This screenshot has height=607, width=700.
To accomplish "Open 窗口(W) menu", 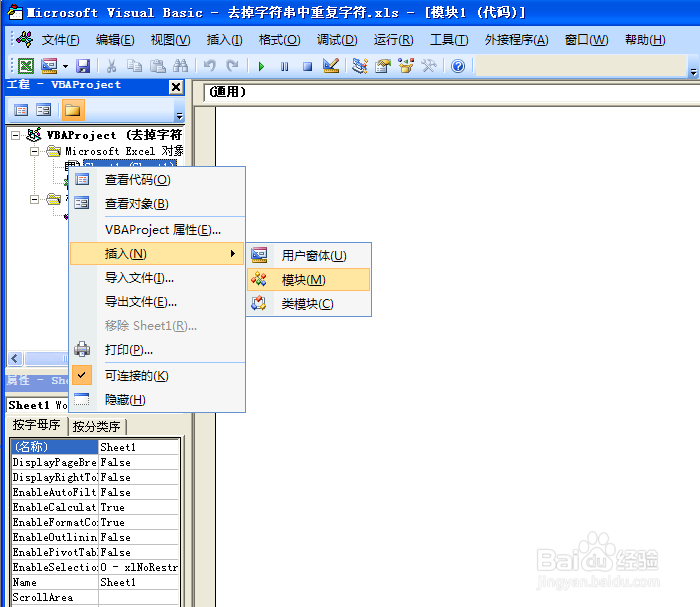I will point(586,40).
